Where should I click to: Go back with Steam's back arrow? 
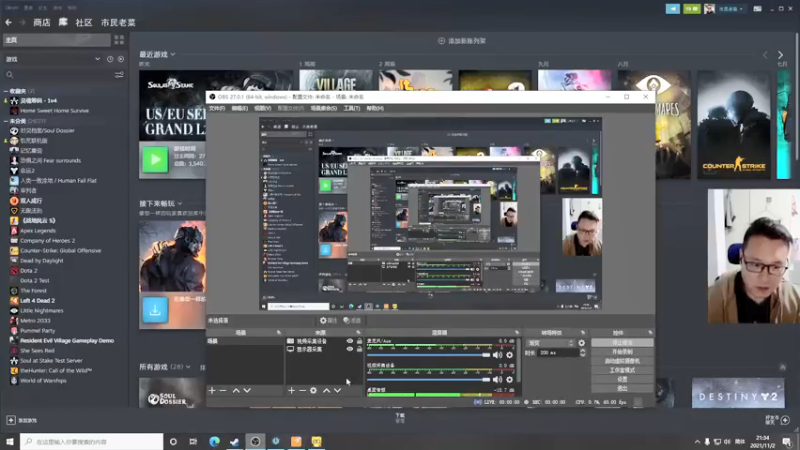(9, 22)
